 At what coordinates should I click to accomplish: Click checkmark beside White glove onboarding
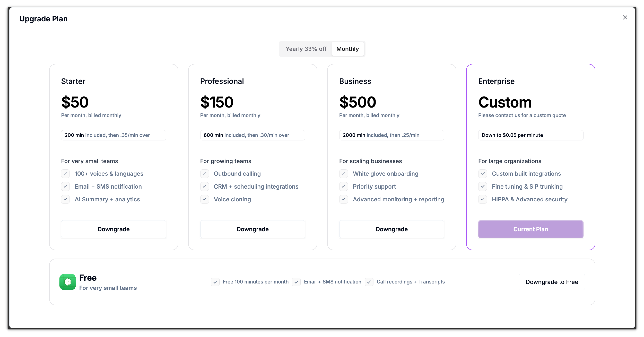coord(343,174)
